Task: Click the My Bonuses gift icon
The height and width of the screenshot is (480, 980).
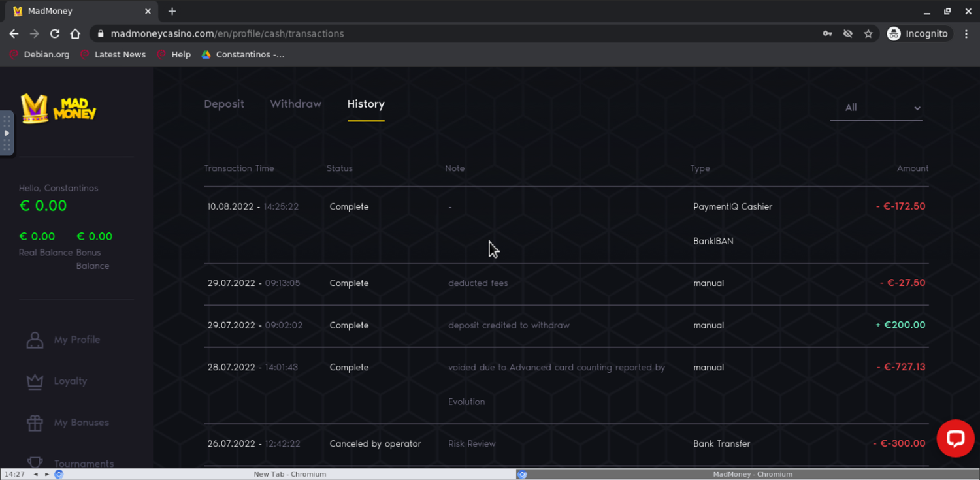Action: pyautogui.click(x=35, y=423)
